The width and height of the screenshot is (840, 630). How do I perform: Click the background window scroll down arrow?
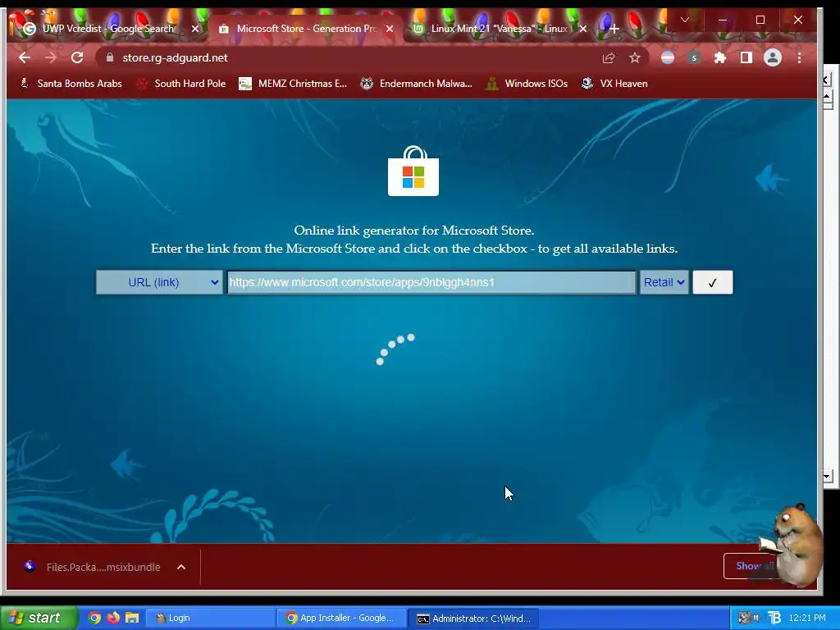[x=827, y=476]
